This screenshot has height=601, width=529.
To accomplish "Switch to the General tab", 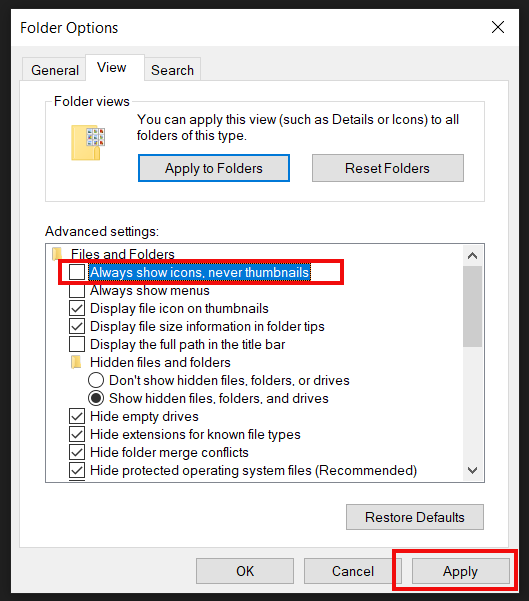I will [54, 70].
